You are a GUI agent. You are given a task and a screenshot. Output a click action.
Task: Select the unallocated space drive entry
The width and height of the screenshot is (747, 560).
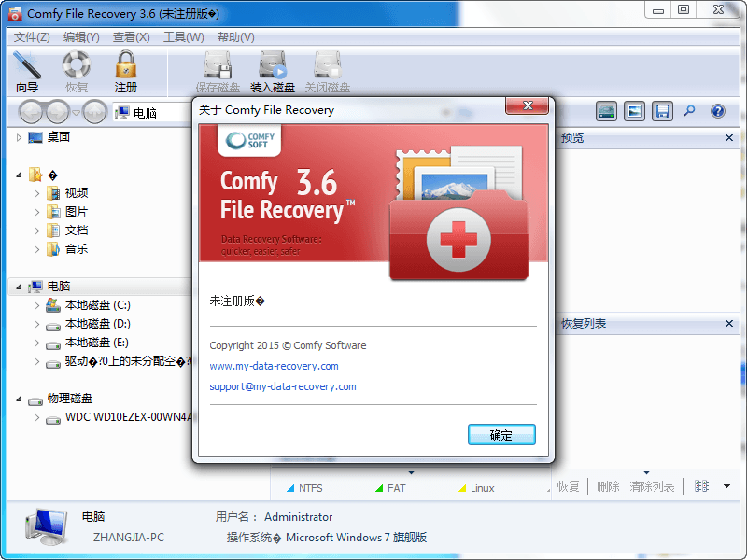click(x=128, y=361)
